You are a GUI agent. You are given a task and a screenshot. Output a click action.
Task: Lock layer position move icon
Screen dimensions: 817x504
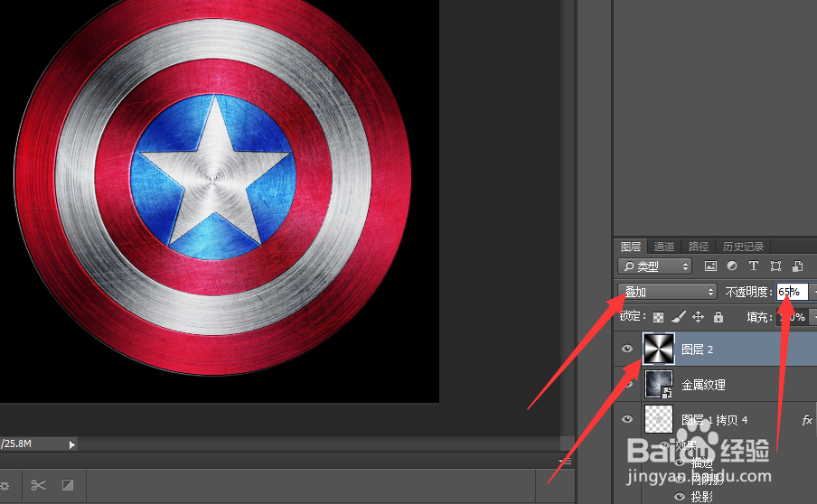click(699, 316)
